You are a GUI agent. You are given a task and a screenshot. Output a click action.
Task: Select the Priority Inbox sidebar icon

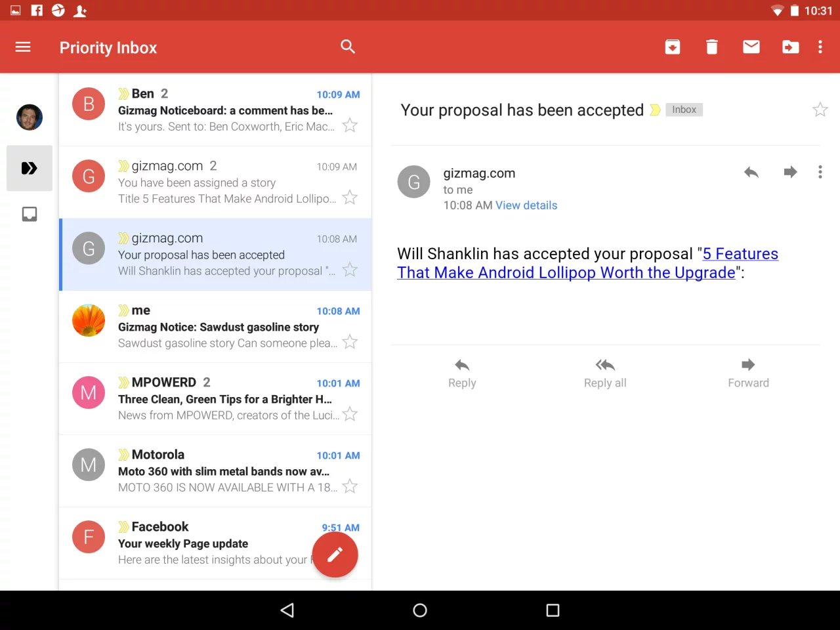[29, 168]
